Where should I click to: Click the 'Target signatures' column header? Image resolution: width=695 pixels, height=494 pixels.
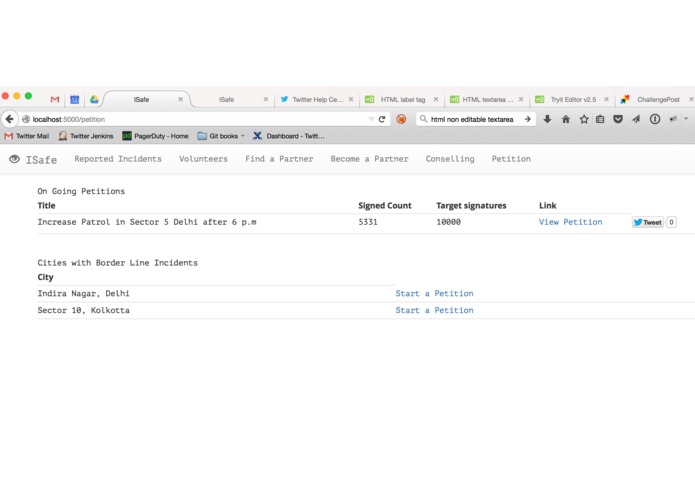[471, 206]
